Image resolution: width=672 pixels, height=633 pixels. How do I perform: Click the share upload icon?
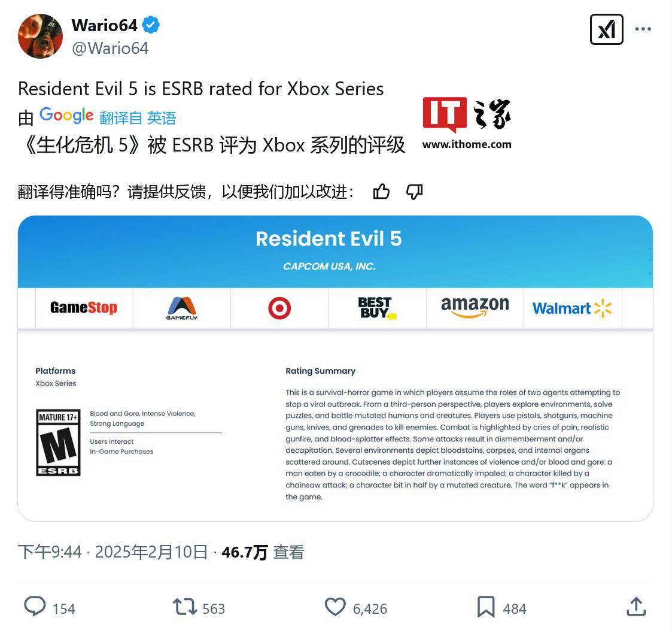point(636,607)
